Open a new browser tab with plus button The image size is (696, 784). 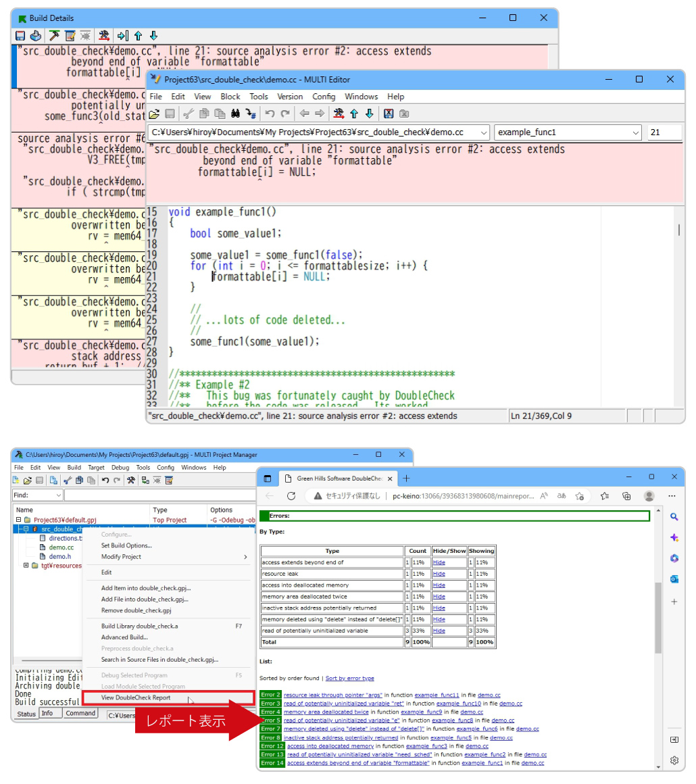pos(407,479)
